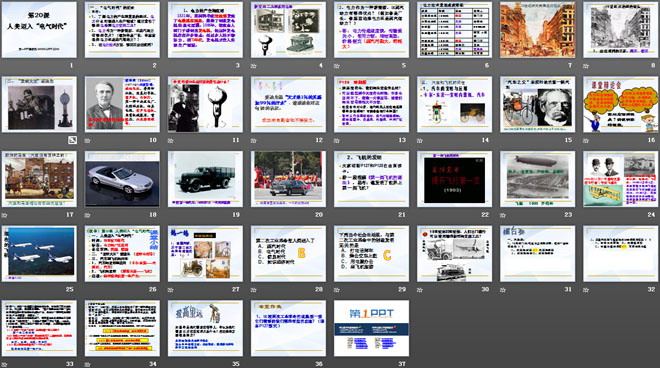Select the Edison portrait slide 10
Image resolution: width=660 pixels, height=368 pixels.
click(x=122, y=104)
